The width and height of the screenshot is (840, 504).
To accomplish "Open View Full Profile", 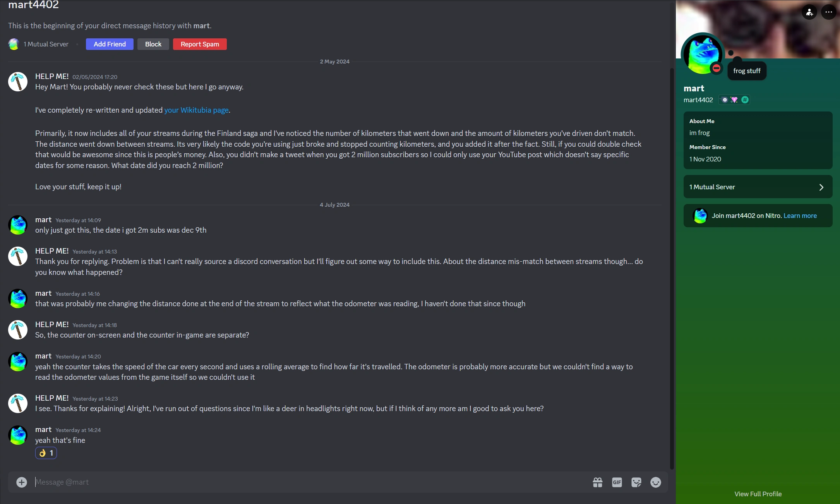I will (758, 494).
